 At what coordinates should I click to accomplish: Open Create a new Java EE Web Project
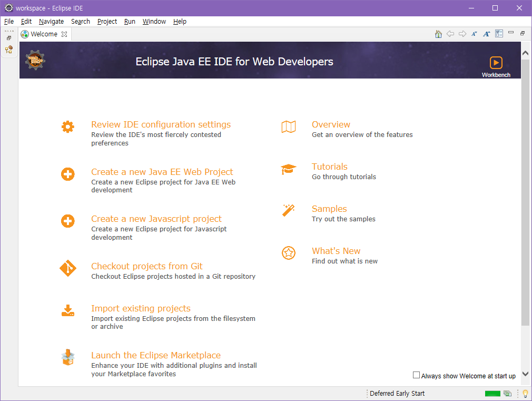pos(162,172)
